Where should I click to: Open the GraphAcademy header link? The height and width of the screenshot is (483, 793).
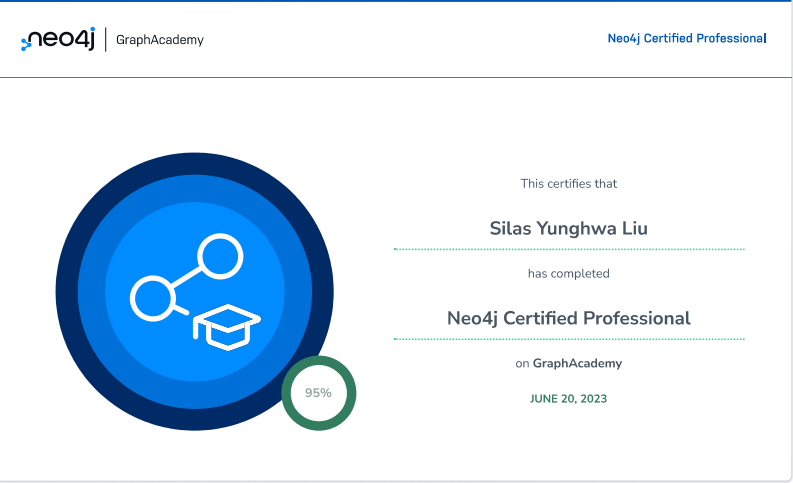click(160, 40)
